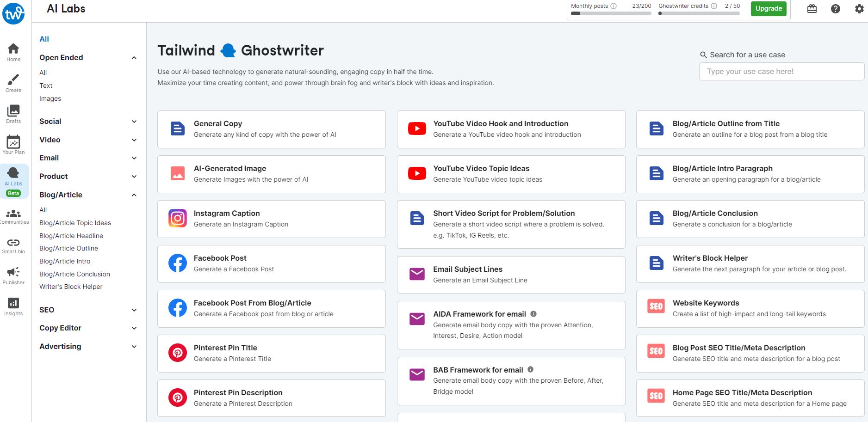Click the use case search field
This screenshot has width=868, height=422.
[781, 72]
